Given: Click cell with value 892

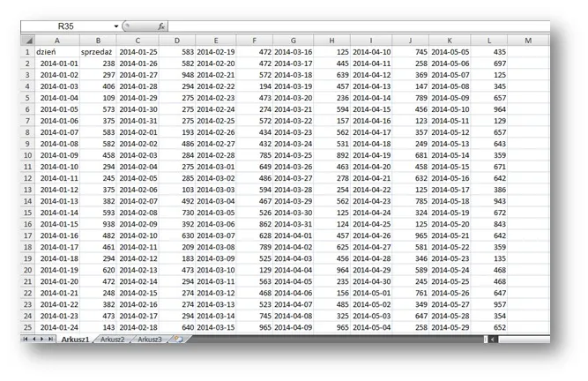Looking at the screenshot, I should (331, 155).
